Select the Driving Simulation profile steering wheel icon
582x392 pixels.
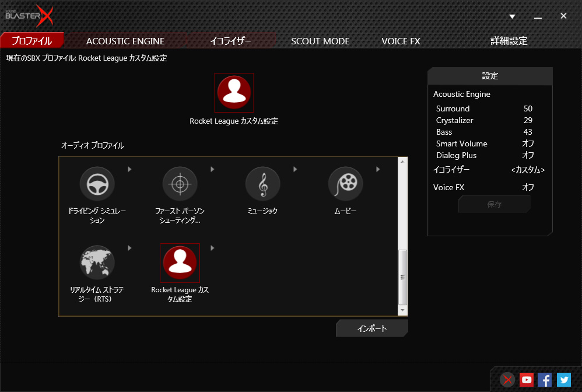(x=97, y=184)
